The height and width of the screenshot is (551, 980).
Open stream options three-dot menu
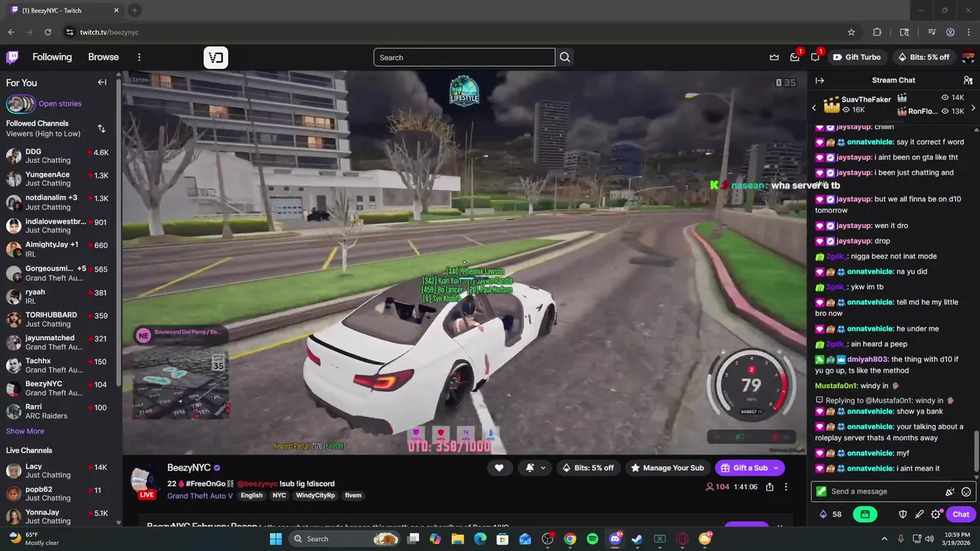pos(786,487)
